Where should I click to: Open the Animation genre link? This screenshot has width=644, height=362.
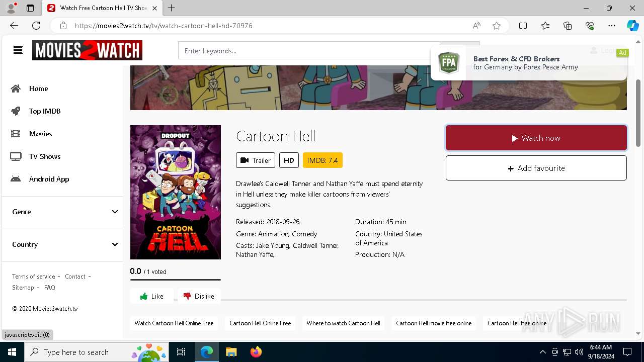point(273,234)
